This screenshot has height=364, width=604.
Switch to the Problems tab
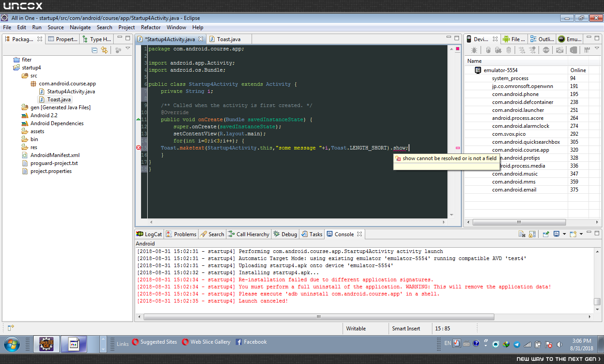[181, 234]
